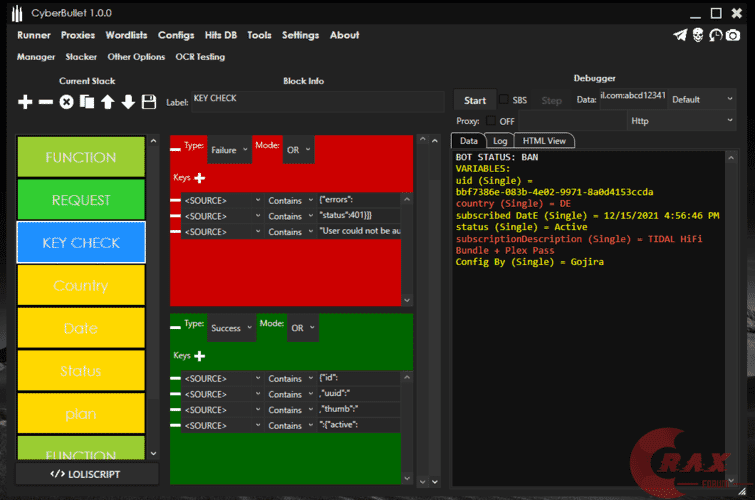Viewport: 755px width, 500px height.
Task: Click the save config floppy disk icon
Action: tap(149, 102)
